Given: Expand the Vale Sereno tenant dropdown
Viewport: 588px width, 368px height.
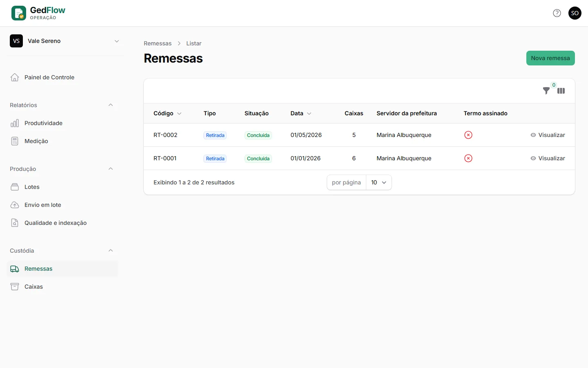Looking at the screenshot, I should [x=65, y=41].
